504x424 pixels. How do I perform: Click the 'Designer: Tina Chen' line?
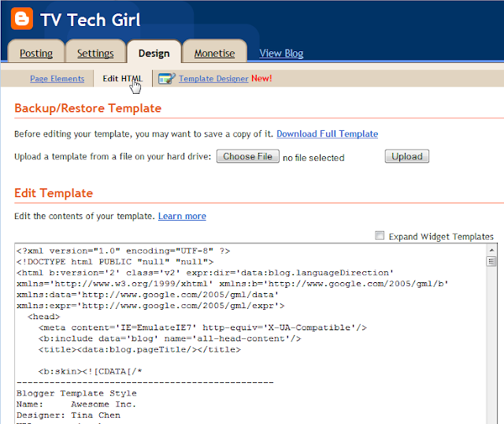69,415
